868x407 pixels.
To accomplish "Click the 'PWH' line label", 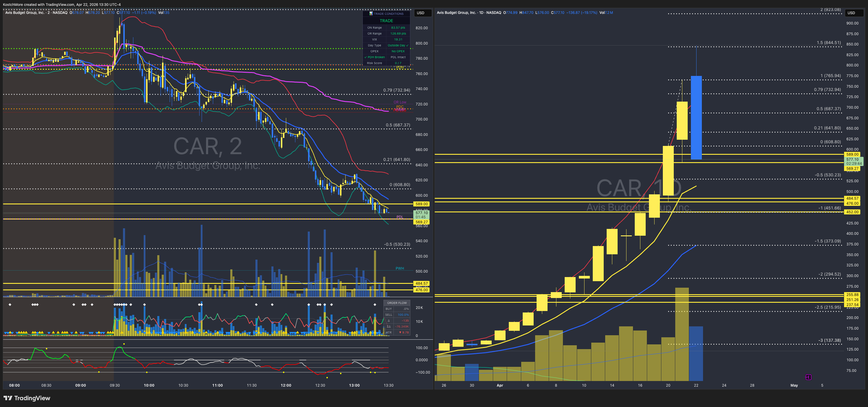I will coord(400,268).
